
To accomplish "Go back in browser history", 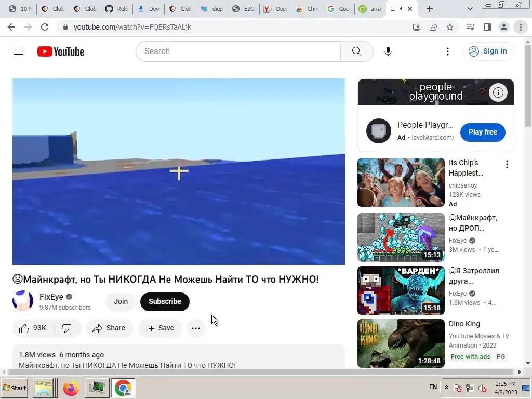I will coord(11,27).
